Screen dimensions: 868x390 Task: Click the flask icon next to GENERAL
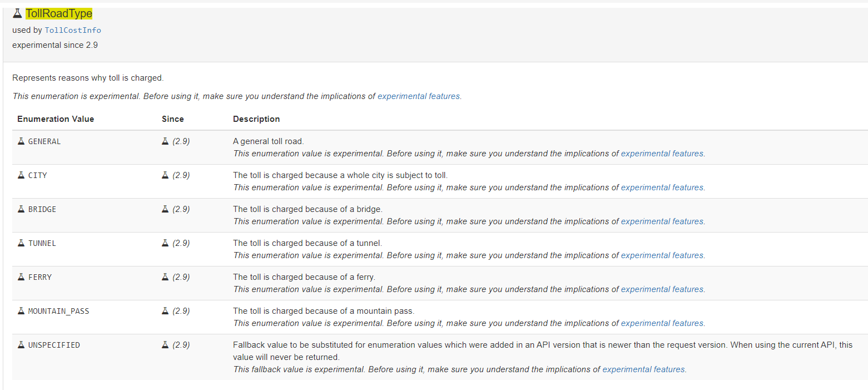tap(21, 141)
